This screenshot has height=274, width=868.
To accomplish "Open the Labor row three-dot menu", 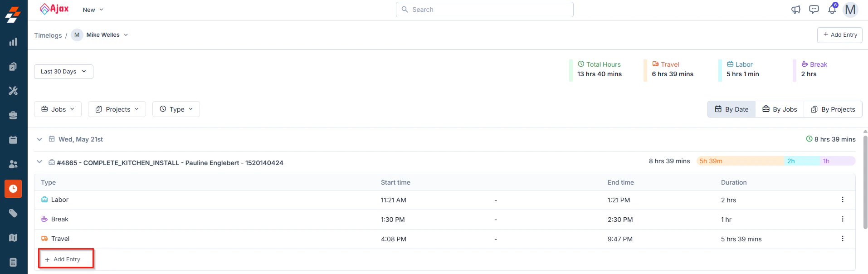I will pos(843,200).
